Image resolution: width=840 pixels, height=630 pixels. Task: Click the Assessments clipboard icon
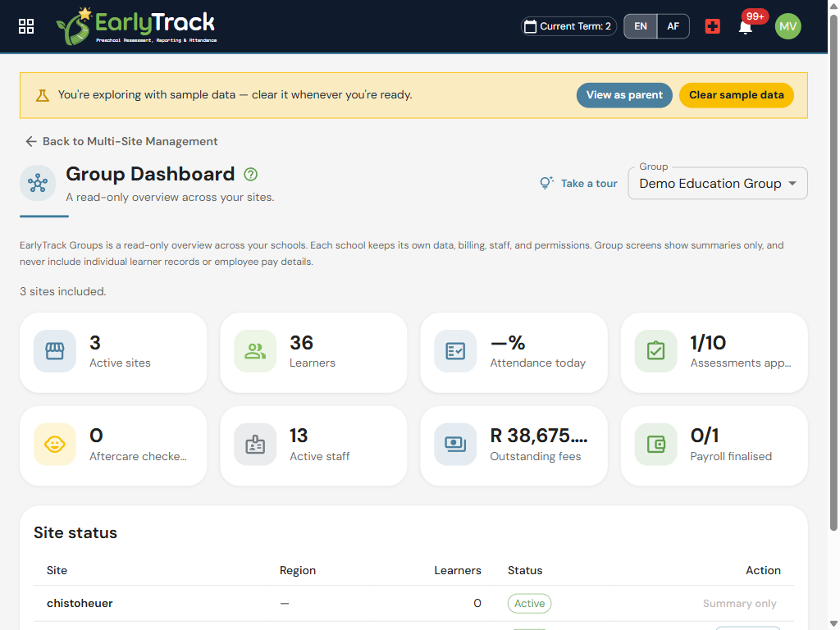click(x=655, y=351)
